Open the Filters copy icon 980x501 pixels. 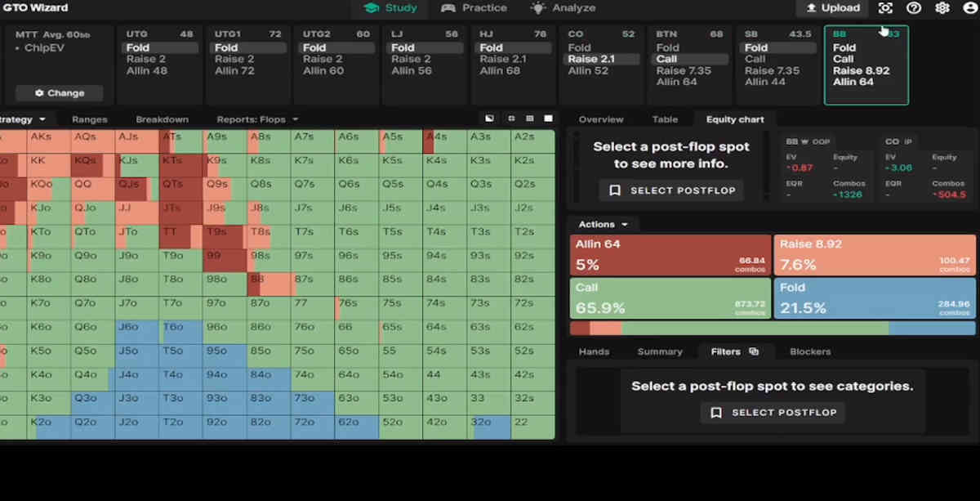(x=754, y=351)
